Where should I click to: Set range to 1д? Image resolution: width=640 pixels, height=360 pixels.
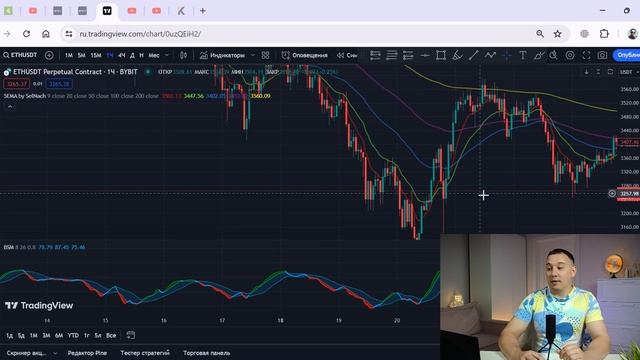(x=9, y=336)
